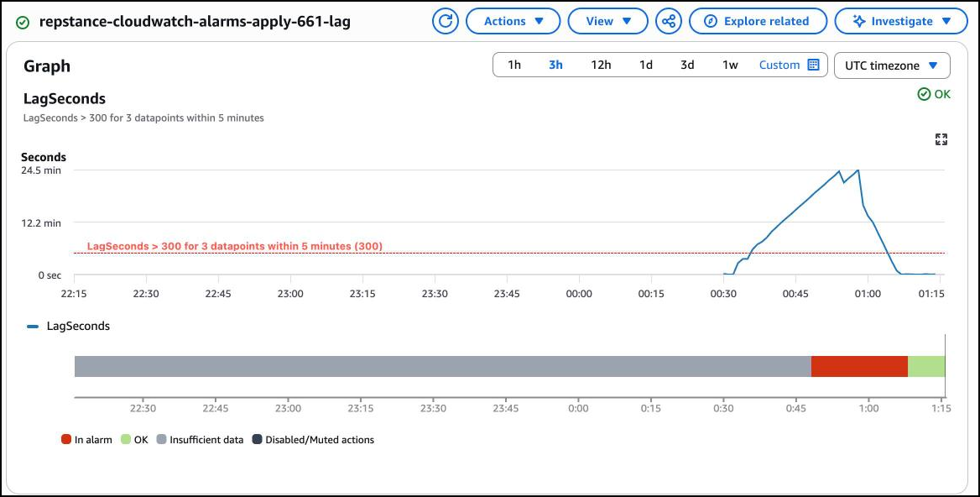This screenshot has width=980, height=497.
Task: Click the alarm condition subtitle text
Action: 143,118
